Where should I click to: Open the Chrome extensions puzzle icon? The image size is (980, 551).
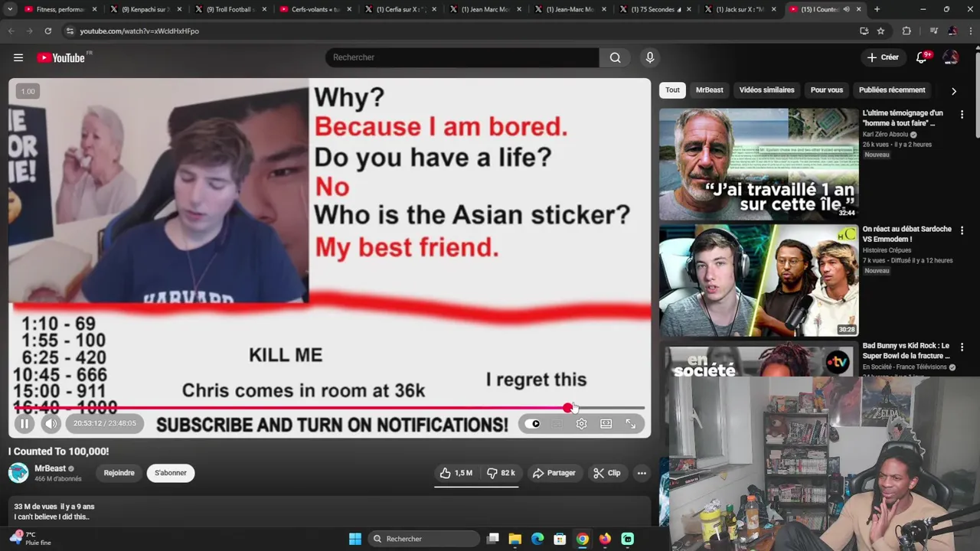pos(906,31)
